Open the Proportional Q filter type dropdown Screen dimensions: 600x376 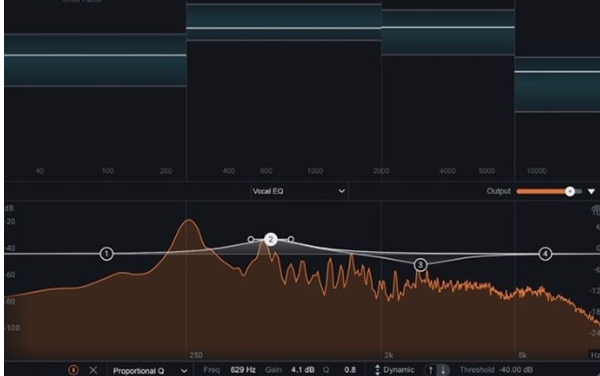(150, 371)
